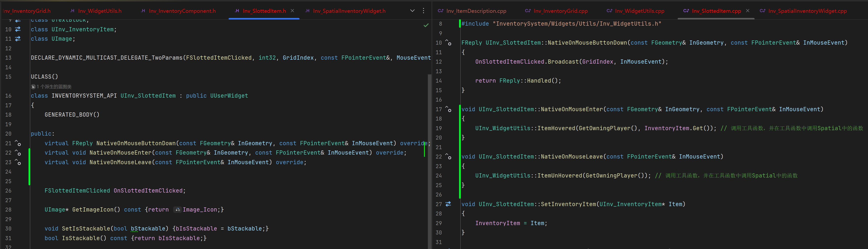Click line number 29 in the .cpp gutter

[x=438, y=223]
